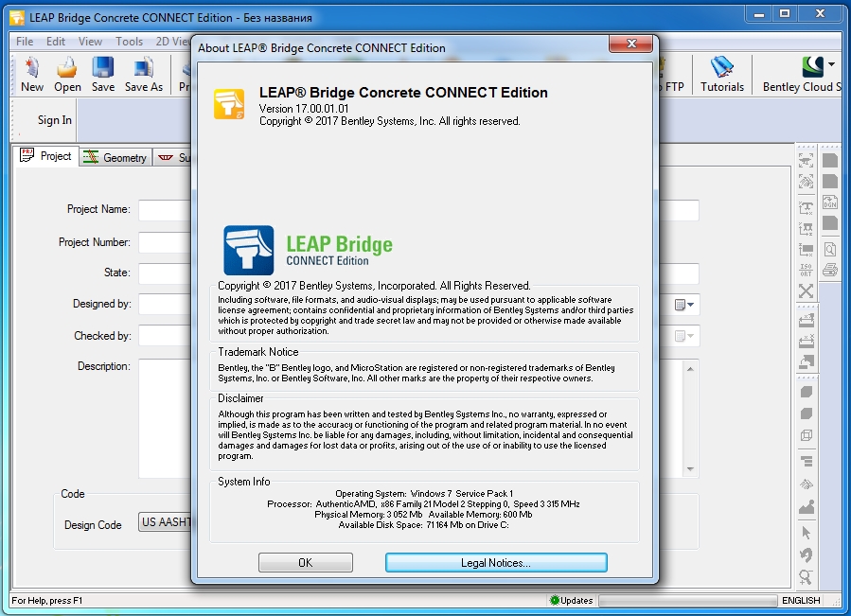Click the T-shaped cross-section axis view icon
The image size is (851, 616).
pyautogui.click(x=806, y=208)
